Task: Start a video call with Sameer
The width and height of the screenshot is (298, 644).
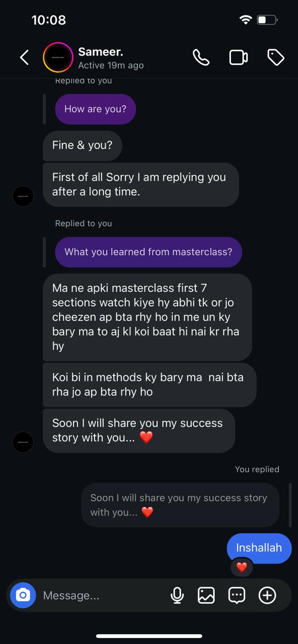Action: pyautogui.click(x=239, y=57)
